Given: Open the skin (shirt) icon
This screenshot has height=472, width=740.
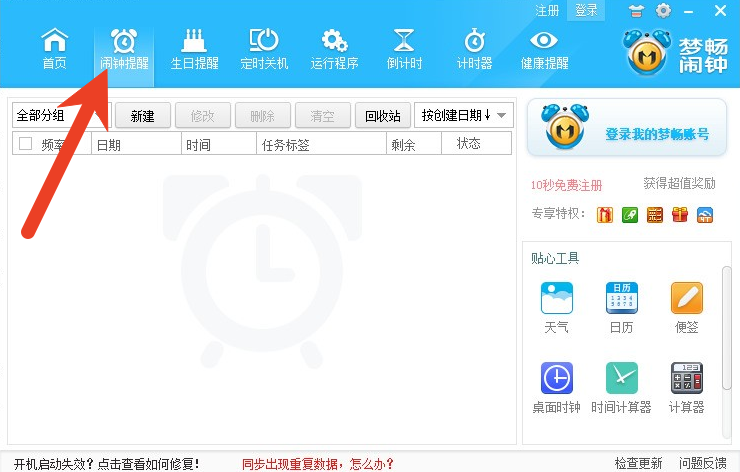Looking at the screenshot, I should 636,11.
